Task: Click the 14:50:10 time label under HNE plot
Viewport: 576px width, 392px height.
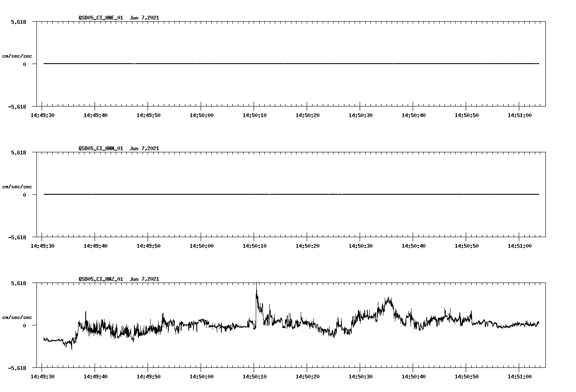Action: pos(254,115)
